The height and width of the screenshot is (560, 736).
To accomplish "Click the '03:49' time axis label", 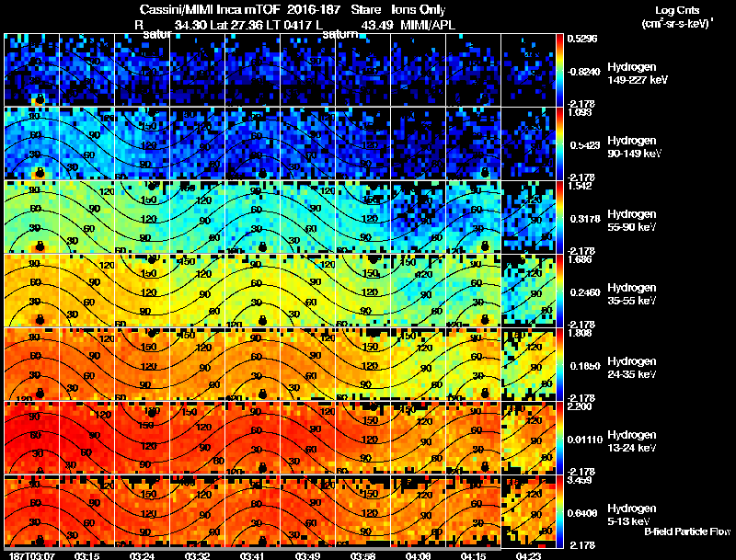I will point(307,555).
